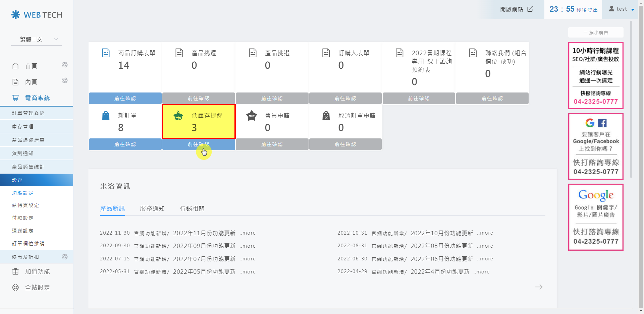The image size is (644, 314).
Task: Open 訂單管理系統 in the sidebar
Action: coord(28,113)
